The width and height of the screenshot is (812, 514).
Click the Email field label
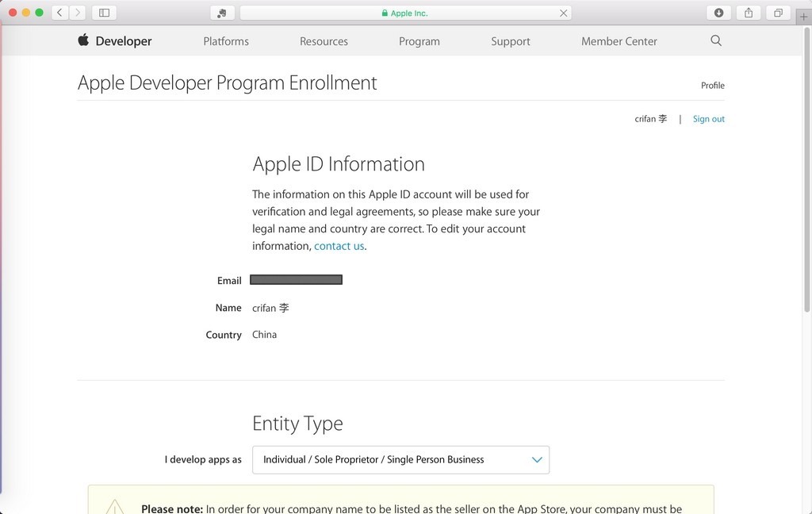[x=229, y=280]
